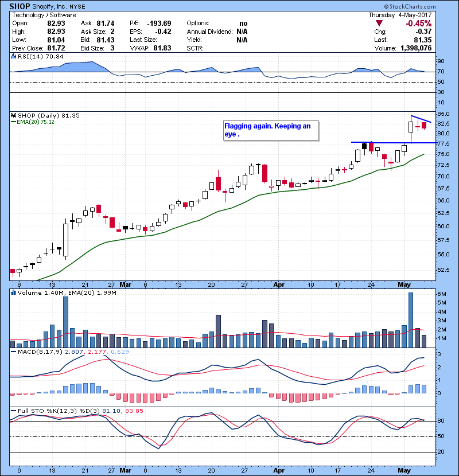Viewport: 459px width, 476px height.
Task: Click the Options value 'no'
Action: (x=243, y=24)
